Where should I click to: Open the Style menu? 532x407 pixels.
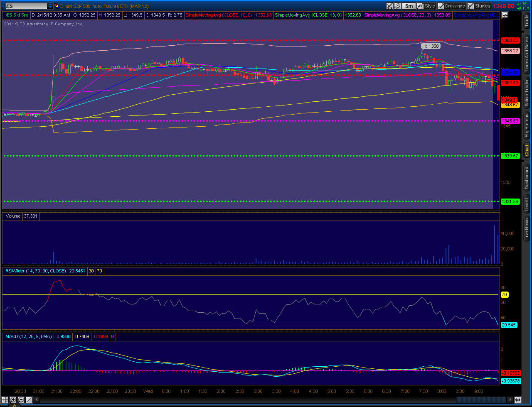pos(426,6)
